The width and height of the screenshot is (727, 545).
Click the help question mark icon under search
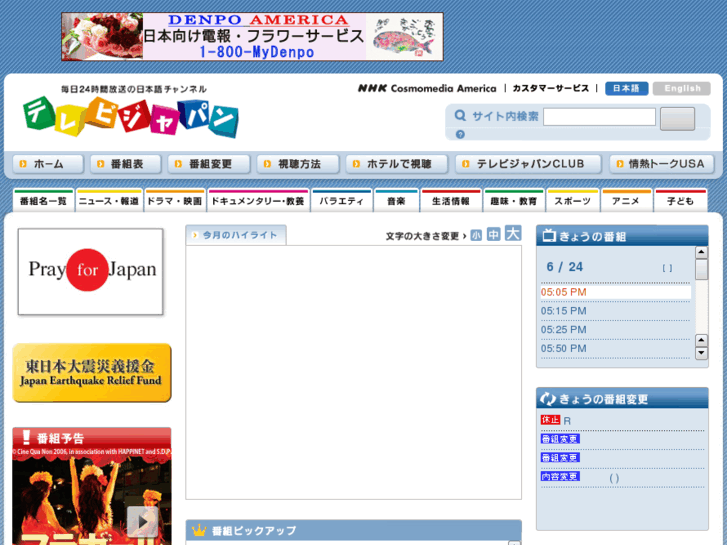point(460,135)
